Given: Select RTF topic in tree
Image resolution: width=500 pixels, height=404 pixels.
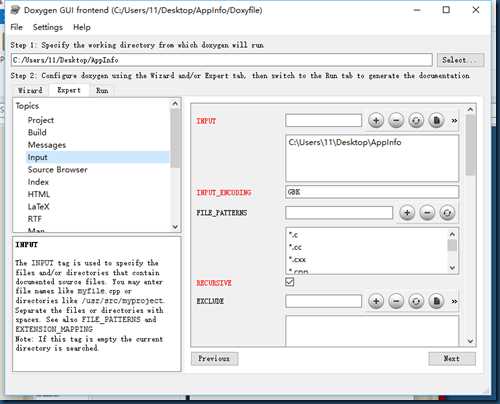Looking at the screenshot, I should (35, 219).
